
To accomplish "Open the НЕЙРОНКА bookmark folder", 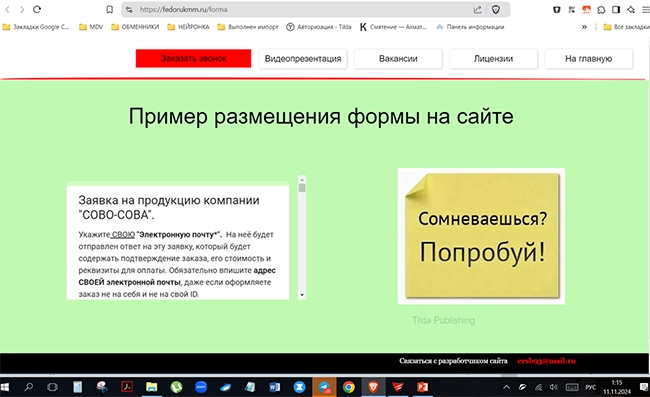I will click(x=188, y=27).
